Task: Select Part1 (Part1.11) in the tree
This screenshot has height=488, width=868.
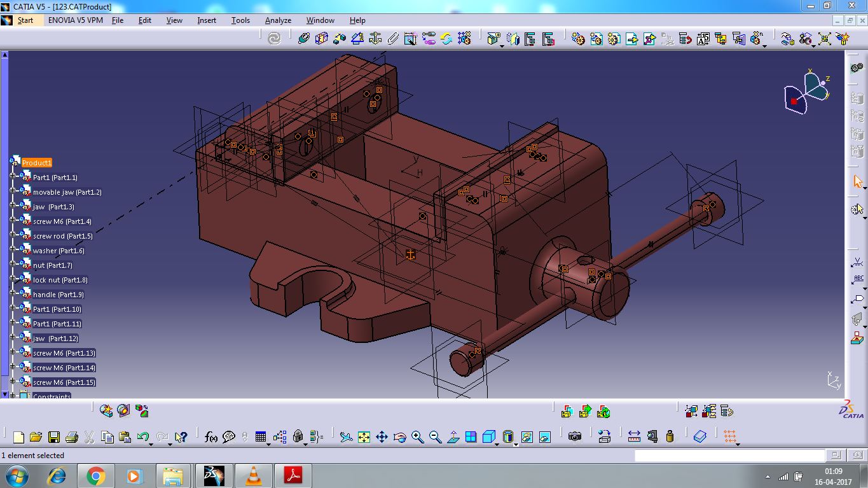Action: 57,324
